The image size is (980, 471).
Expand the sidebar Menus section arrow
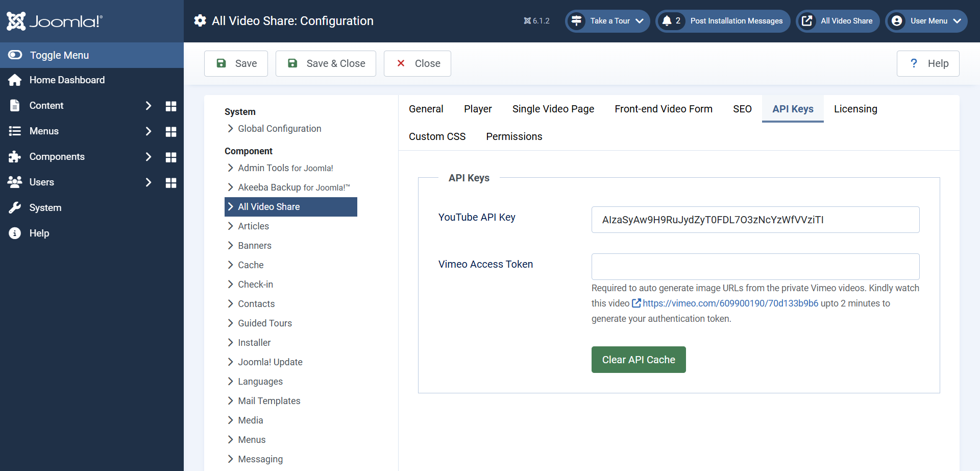click(x=148, y=131)
